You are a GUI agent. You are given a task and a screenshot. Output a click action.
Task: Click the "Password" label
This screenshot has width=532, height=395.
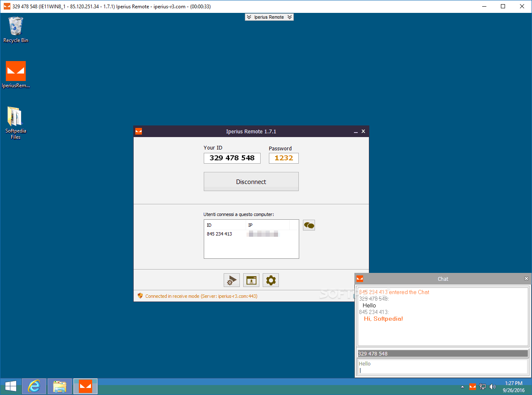[x=280, y=148]
